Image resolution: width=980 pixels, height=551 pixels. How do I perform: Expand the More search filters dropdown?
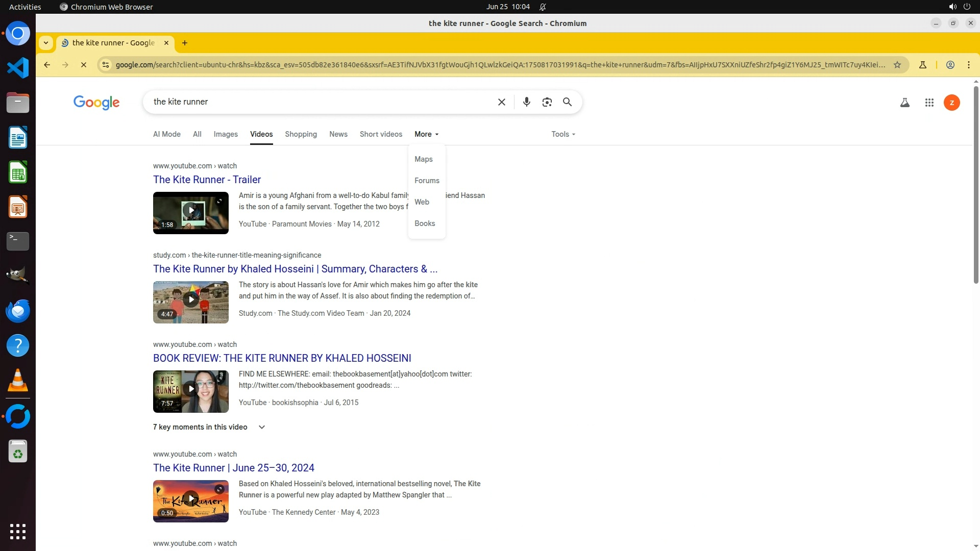(426, 134)
